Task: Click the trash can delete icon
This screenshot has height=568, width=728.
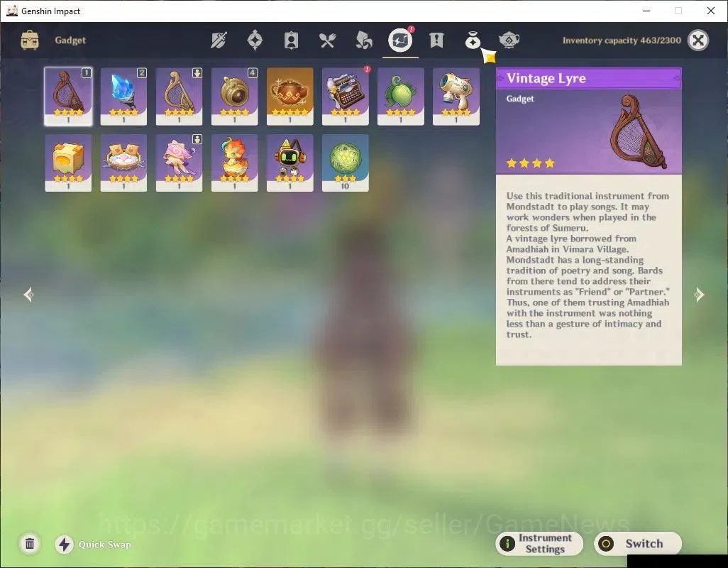Action: (x=30, y=543)
